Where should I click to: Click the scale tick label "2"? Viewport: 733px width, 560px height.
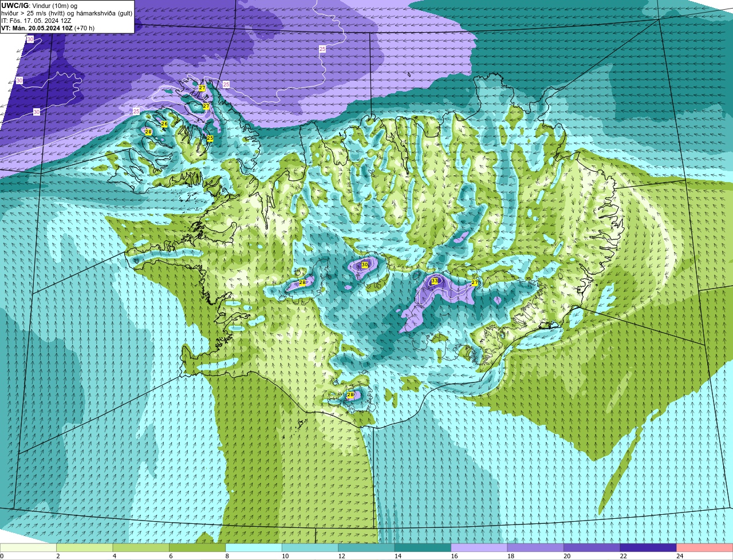click(58, 556)
